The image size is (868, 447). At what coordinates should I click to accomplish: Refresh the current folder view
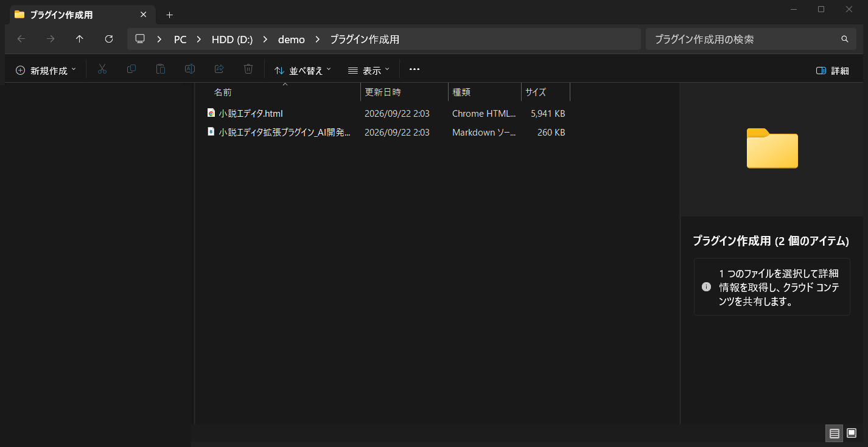[x=109, y=39]
